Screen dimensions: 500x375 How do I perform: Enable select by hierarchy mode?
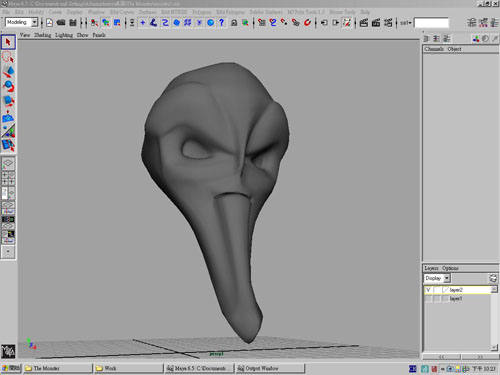(94, 23)
